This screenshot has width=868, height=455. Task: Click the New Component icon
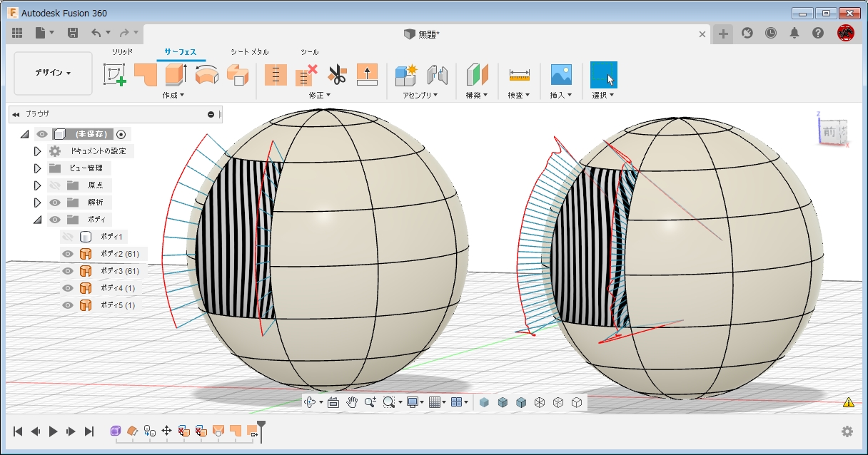point(406,75)
